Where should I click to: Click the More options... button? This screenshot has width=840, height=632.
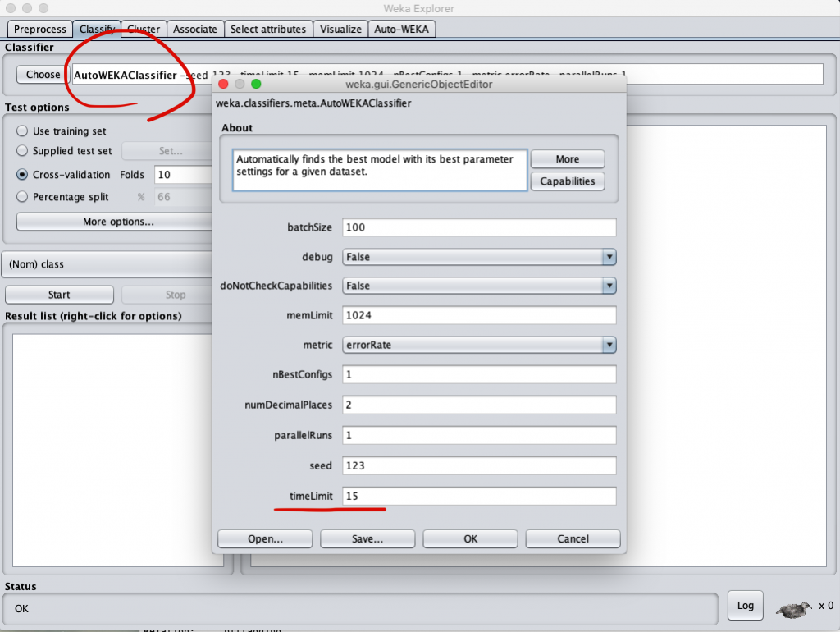[115, 222]
